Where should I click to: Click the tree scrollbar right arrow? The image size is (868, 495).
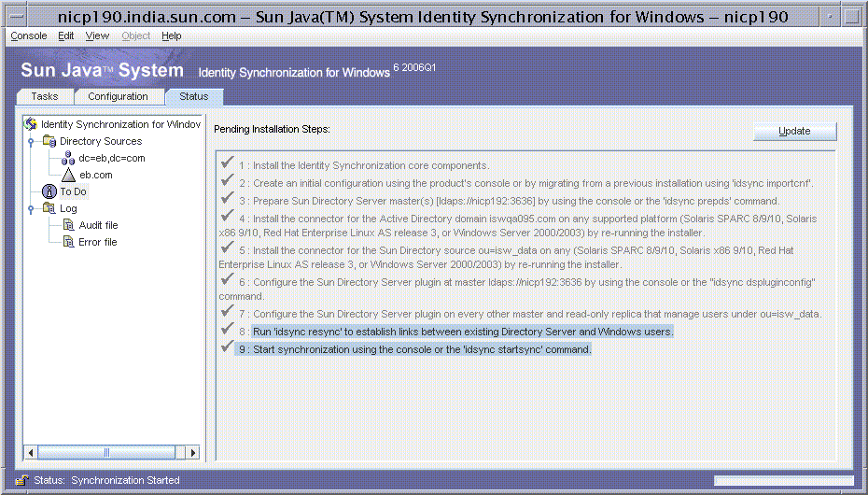[192, 452]
